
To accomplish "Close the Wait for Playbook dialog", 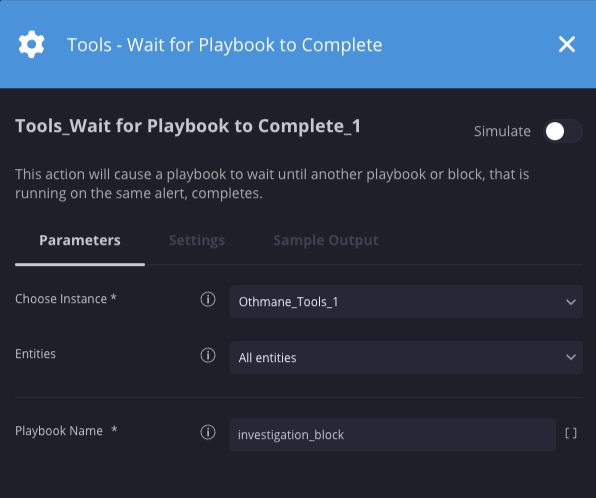I will 567,44.
